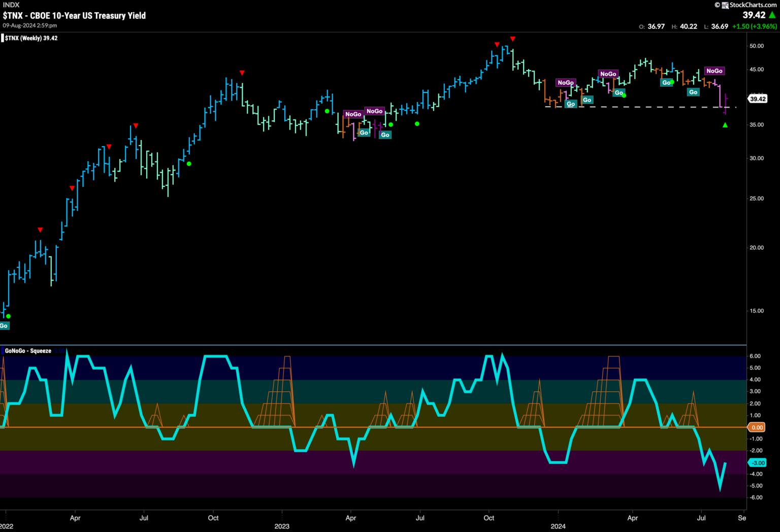Click the cyan -3.00 oscillator value tag
The image size is (780, 532).
click(x=757, y=463)
